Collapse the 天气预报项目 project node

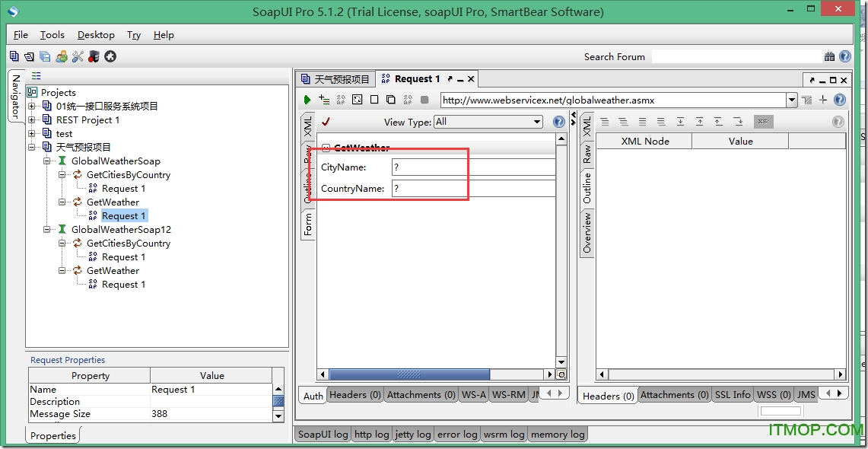[31, 147]
